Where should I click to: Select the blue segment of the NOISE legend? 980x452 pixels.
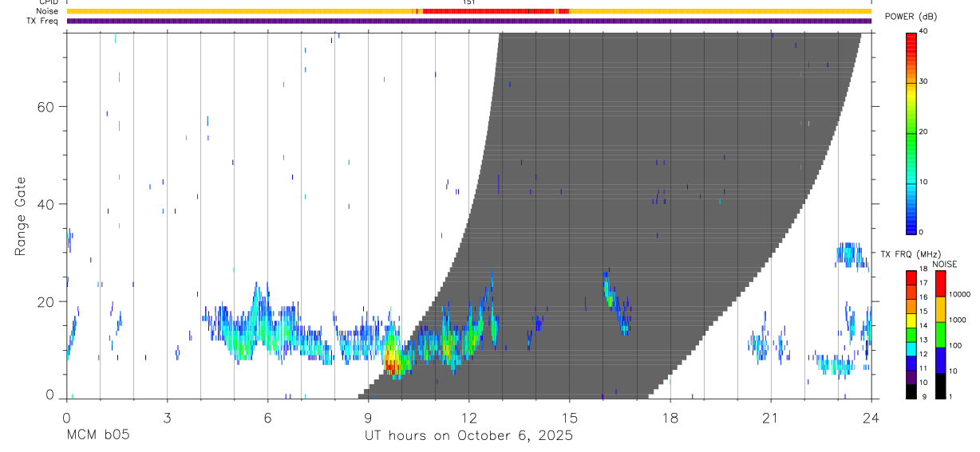[x=940, y=360]
